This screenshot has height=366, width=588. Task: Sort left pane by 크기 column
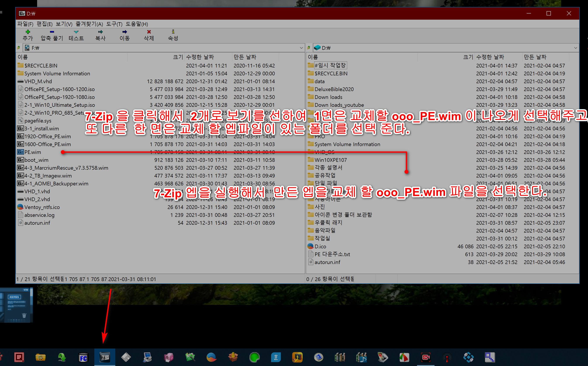coord(156,57)
